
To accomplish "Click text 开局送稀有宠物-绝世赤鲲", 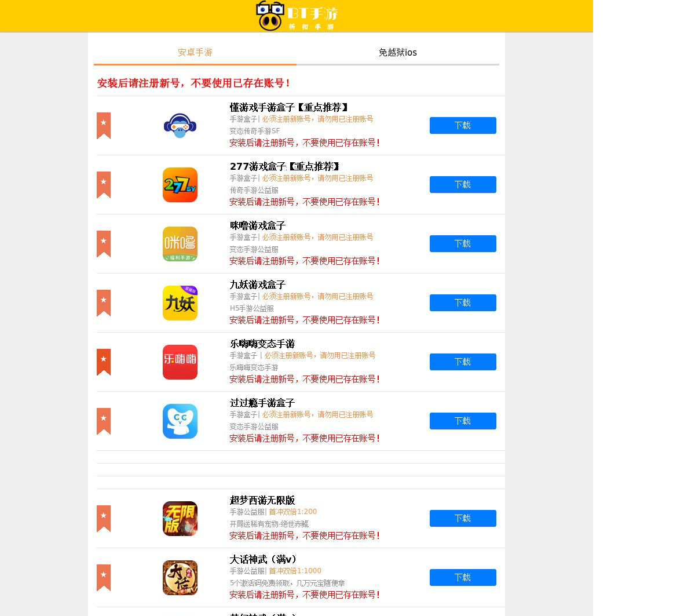I will coord(269,524).
